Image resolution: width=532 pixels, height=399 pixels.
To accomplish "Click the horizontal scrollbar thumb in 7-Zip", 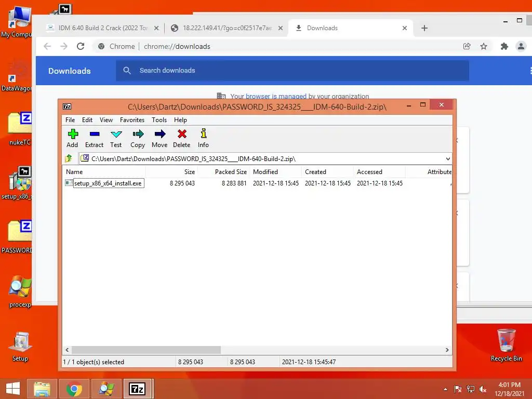I will (146, 350).
